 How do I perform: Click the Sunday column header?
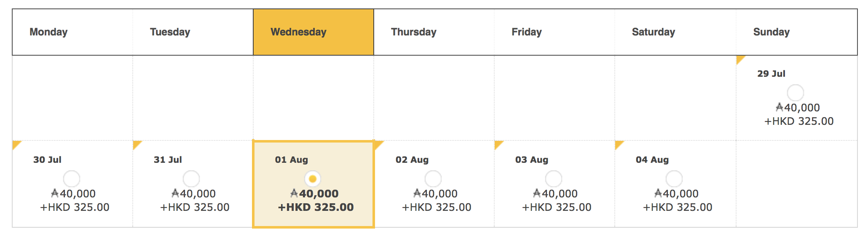[x=796, y=32]
